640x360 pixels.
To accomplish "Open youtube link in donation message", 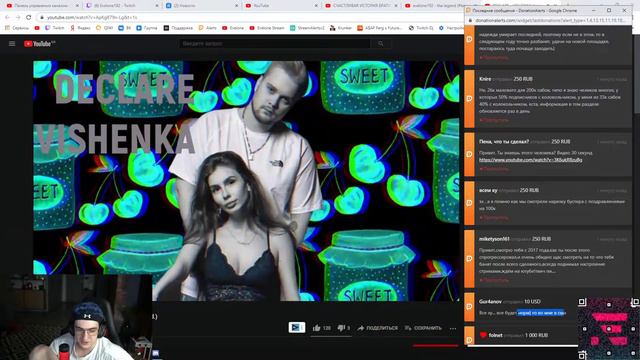I will click(x=531, y=160).
